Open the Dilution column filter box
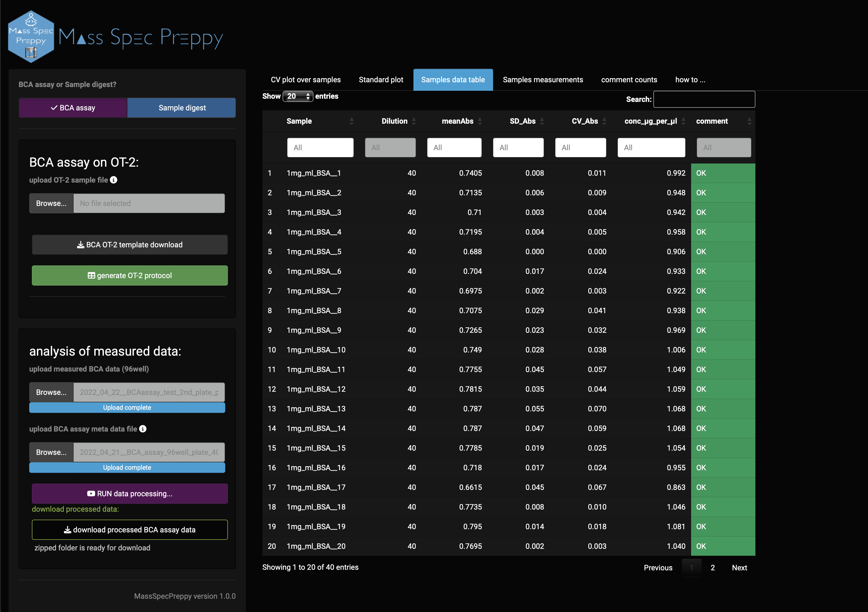This screenshot has width=868, height=612. [x=390, y=147]
